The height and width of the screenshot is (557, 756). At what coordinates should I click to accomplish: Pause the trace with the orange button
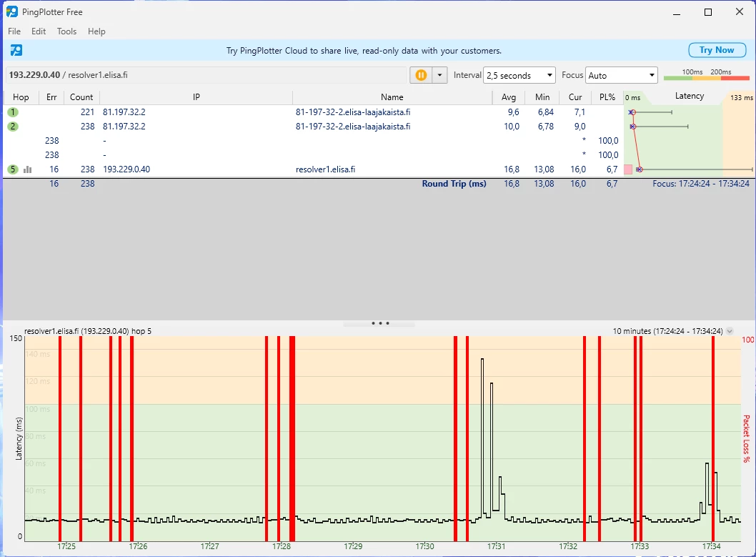pyautogui.click(x=421, y=75)
